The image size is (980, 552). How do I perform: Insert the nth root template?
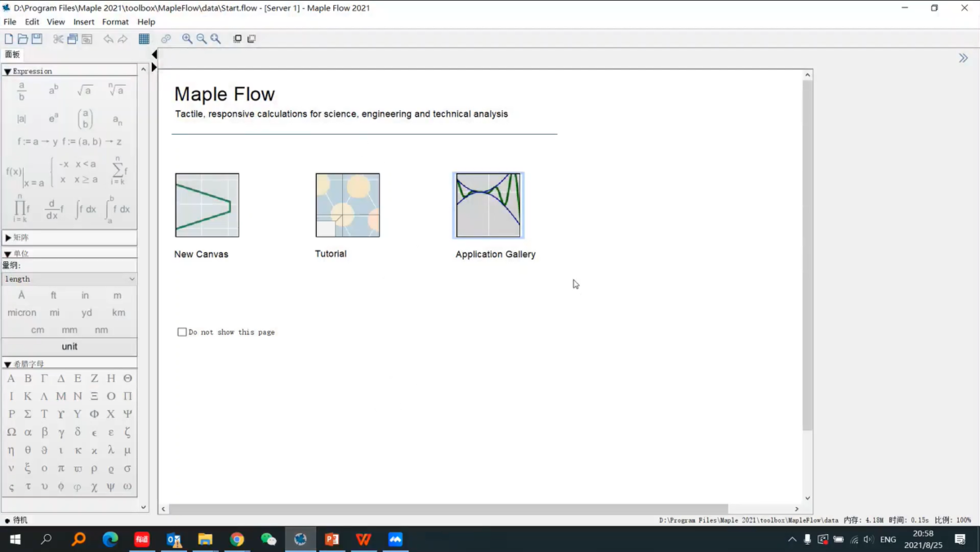click(117, 90)
